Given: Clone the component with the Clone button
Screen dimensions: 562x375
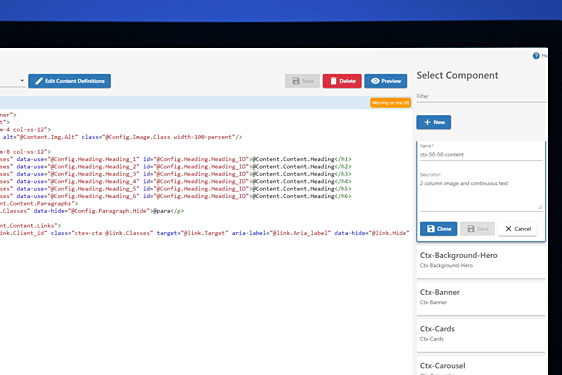Looking at the screenshot, I should tap(438, 229).
